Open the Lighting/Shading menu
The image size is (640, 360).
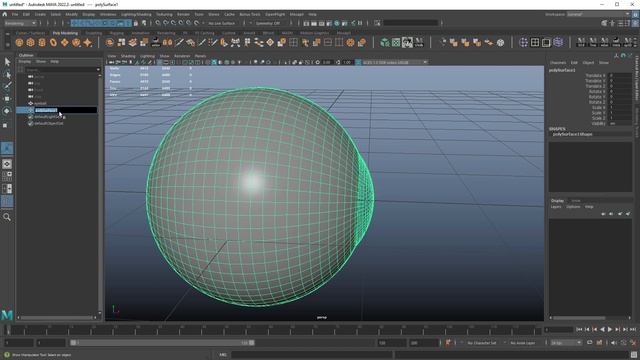click(x=136, y=14)
